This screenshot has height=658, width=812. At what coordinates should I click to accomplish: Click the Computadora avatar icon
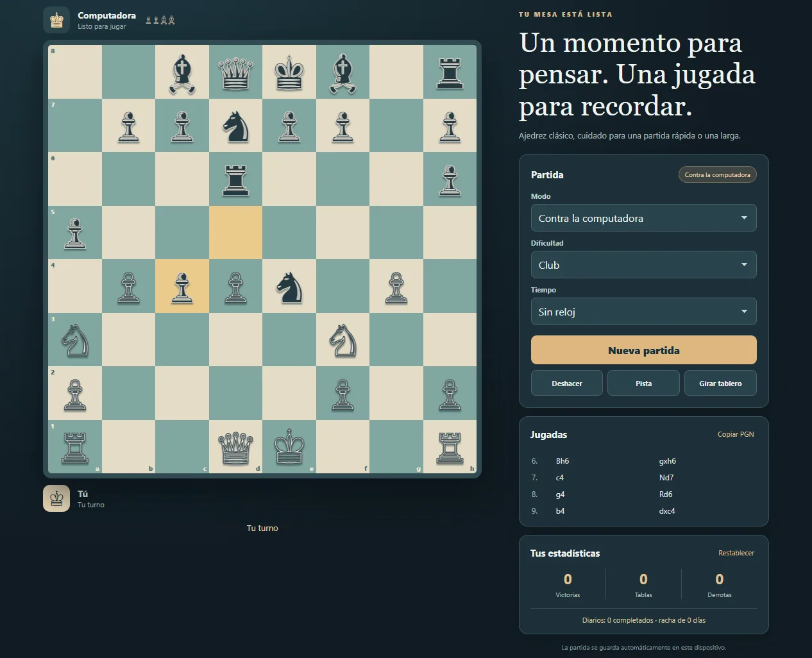coord(56,20)
